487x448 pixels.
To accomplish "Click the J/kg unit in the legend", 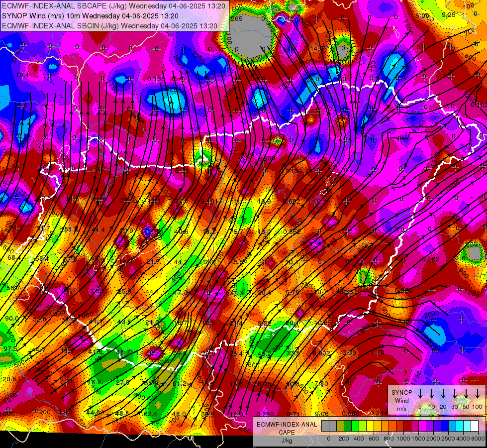I will click(287, 441).
